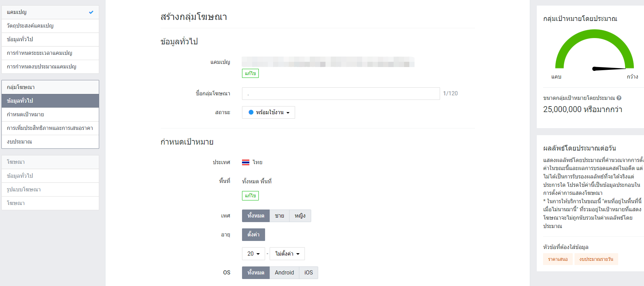Open the minimum age 20 dropdown
The width and height of the screenshot is (644, 286).
pyautogui.click(x=253, y=254)
